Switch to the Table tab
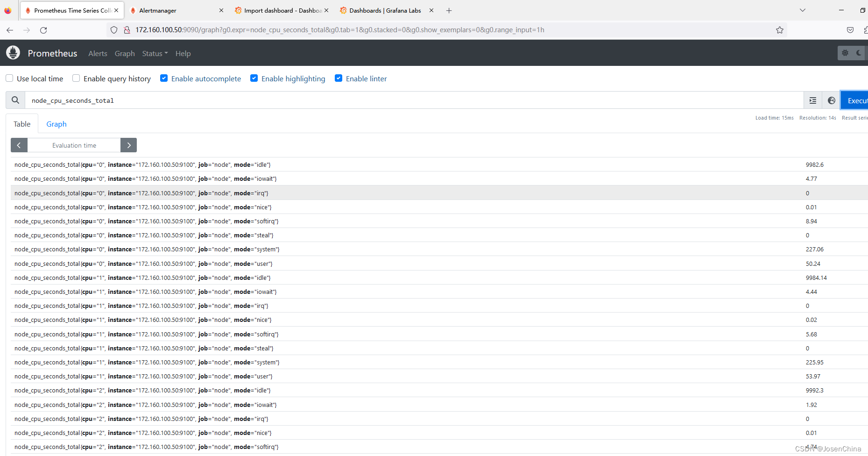This screenshot has height=456, width=868. point(22,124)
